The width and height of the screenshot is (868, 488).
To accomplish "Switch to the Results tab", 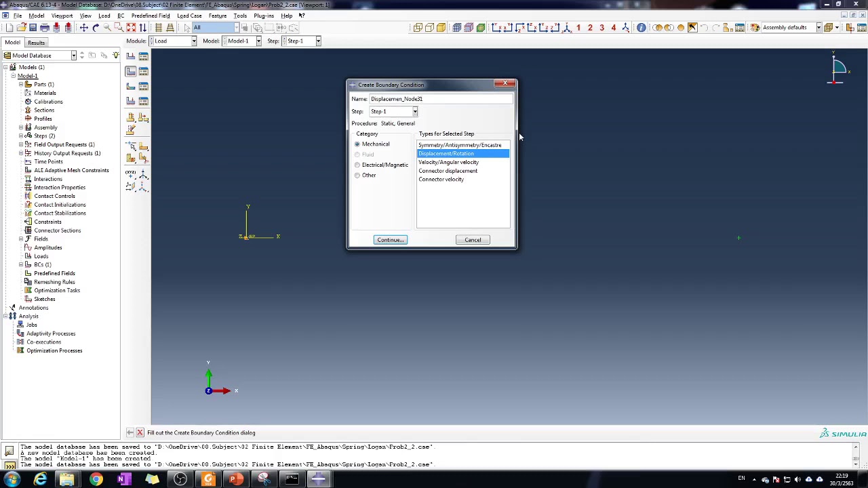I will [x=36, y=43].
